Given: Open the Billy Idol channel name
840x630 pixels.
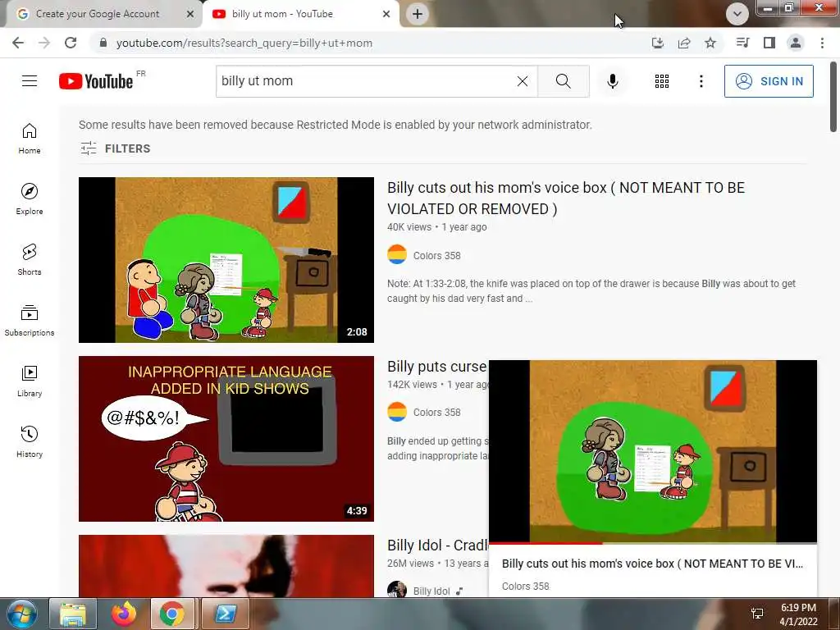Looking at the screenshot, I should click(431, 591).
